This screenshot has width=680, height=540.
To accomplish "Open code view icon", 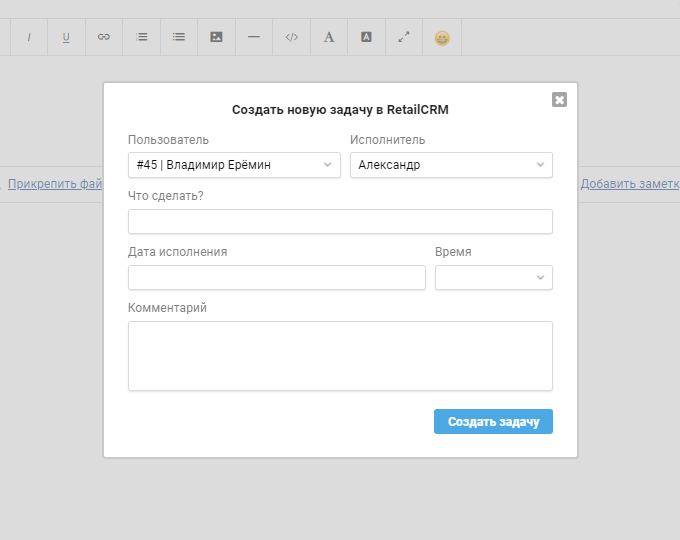I will pyautogui.click(x=291, y=37).
